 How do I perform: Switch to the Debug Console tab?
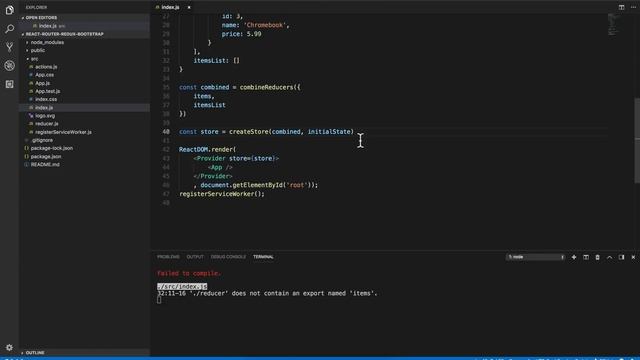228,257
